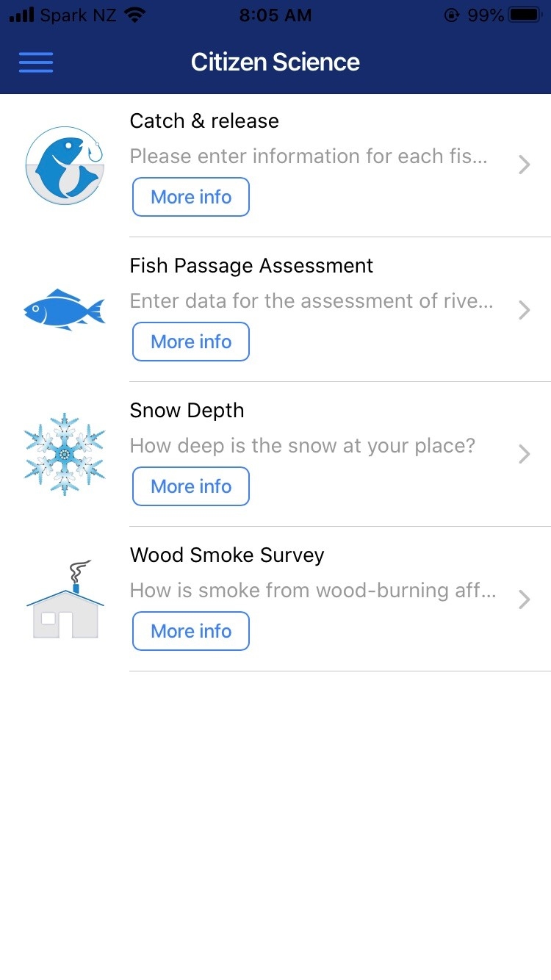
Task: Tap the Snow Depth snowflake icon
Action: pyautogui.click(x=65, y=454)
